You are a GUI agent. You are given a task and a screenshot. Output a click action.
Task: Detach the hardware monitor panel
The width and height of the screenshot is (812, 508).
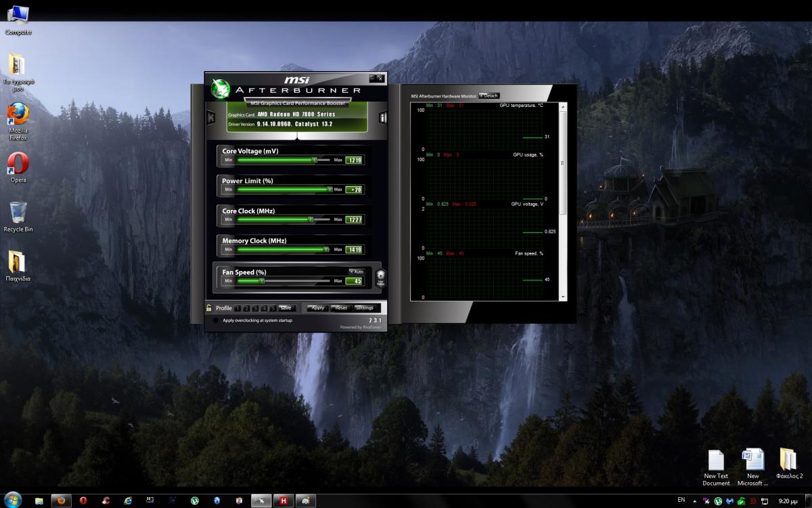[x=489, y=96]
